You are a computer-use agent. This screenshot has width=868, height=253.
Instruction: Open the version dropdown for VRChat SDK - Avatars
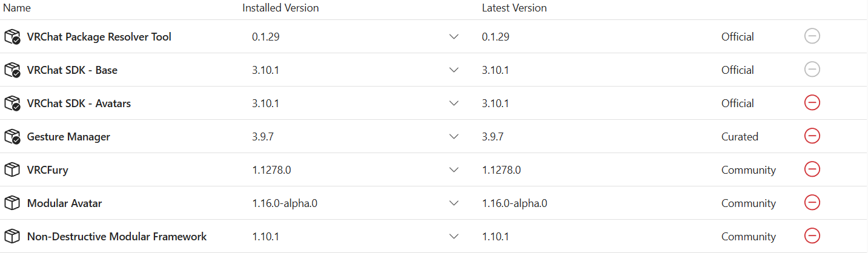tap(454, 103)
